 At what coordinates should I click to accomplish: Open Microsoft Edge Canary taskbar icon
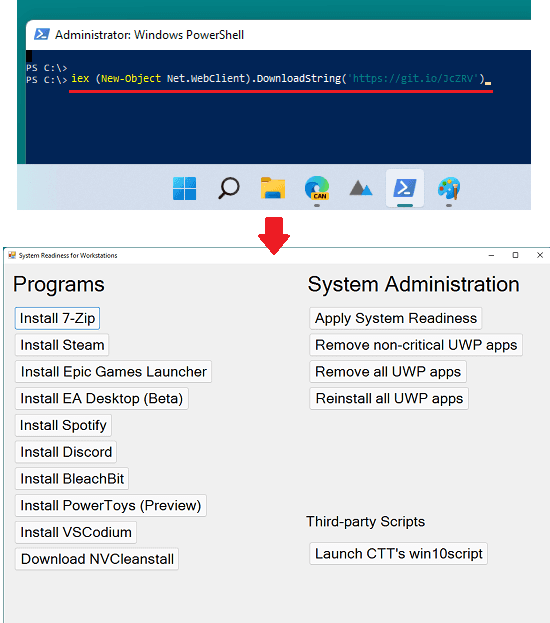pyautogui.click(x=317, y=188)
